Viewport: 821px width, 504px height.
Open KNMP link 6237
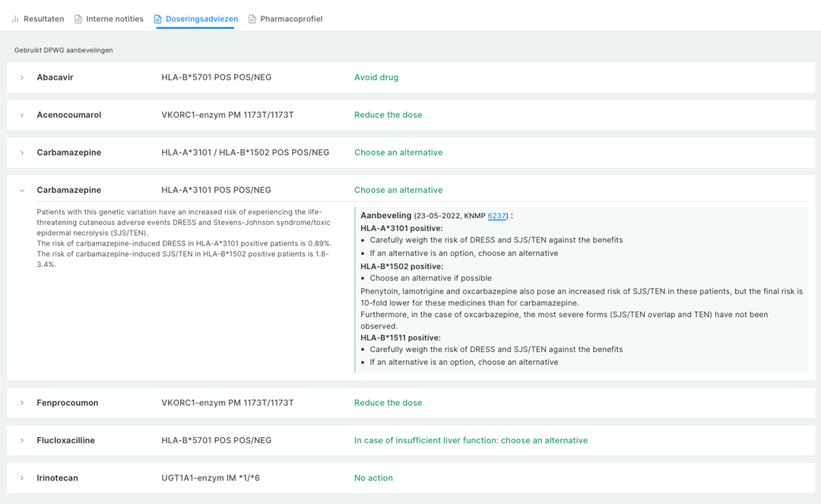point(496,216)
